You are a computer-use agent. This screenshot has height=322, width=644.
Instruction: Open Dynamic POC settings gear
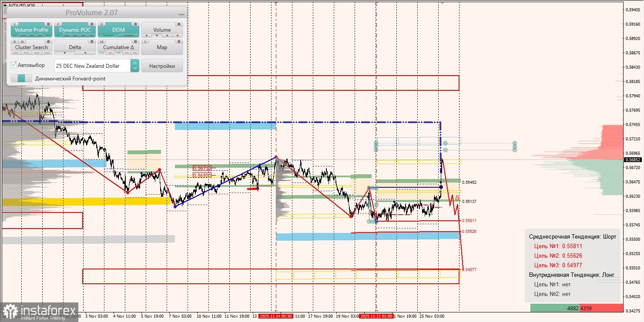(92, 24)
